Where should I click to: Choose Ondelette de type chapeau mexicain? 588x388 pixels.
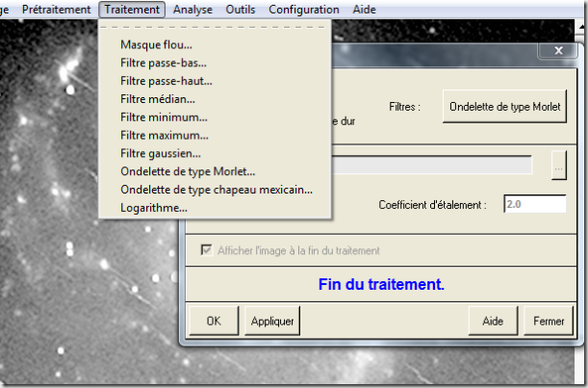[x=217, y=190]
